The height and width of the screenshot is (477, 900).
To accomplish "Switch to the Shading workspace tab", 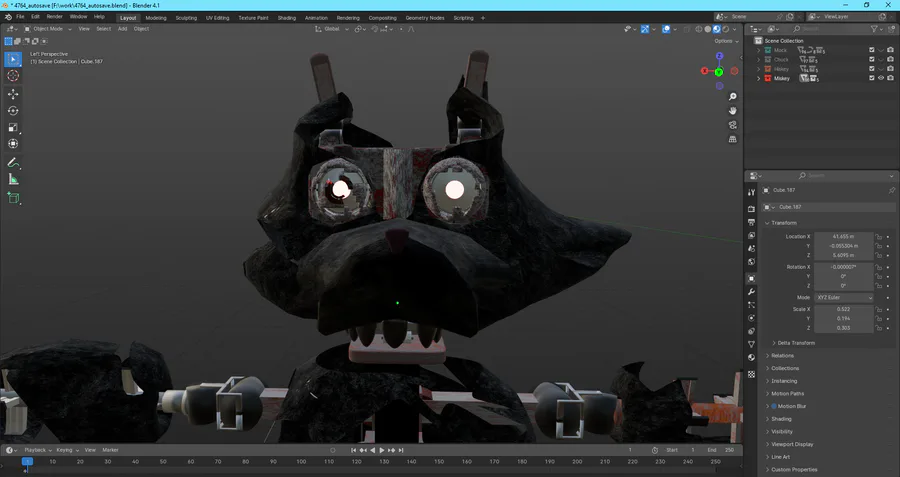I will 286,18.
